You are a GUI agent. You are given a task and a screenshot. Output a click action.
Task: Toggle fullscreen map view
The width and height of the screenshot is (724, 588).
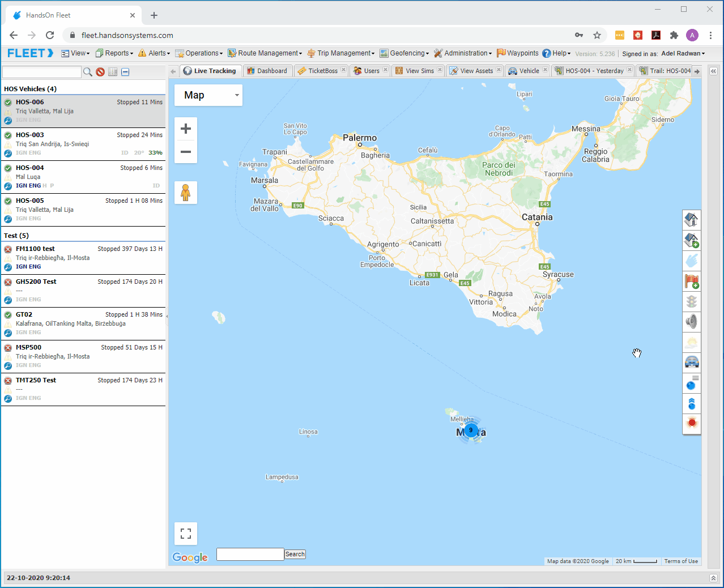186,534
